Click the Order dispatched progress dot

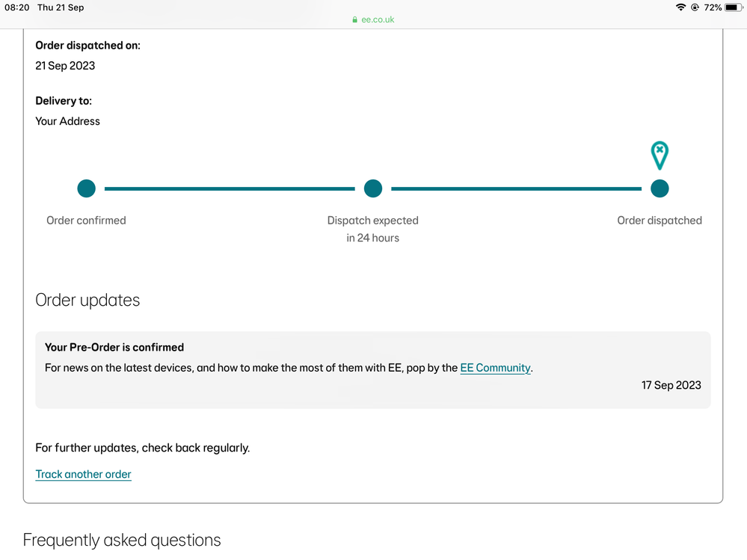(660, 189)
